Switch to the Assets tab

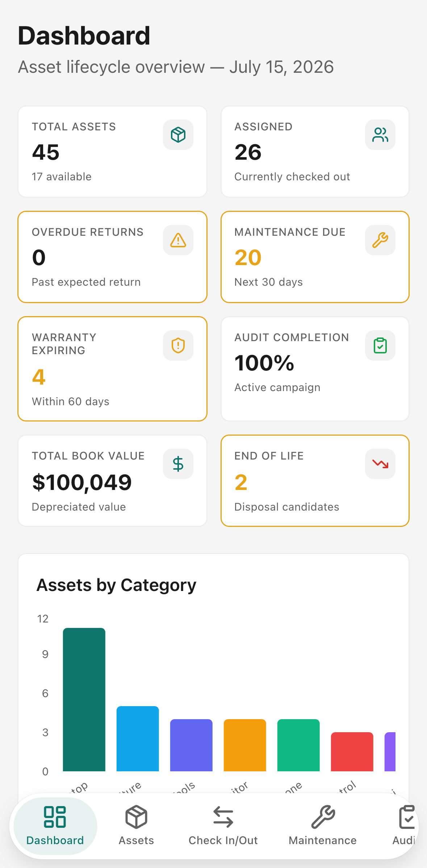point(136,826)
